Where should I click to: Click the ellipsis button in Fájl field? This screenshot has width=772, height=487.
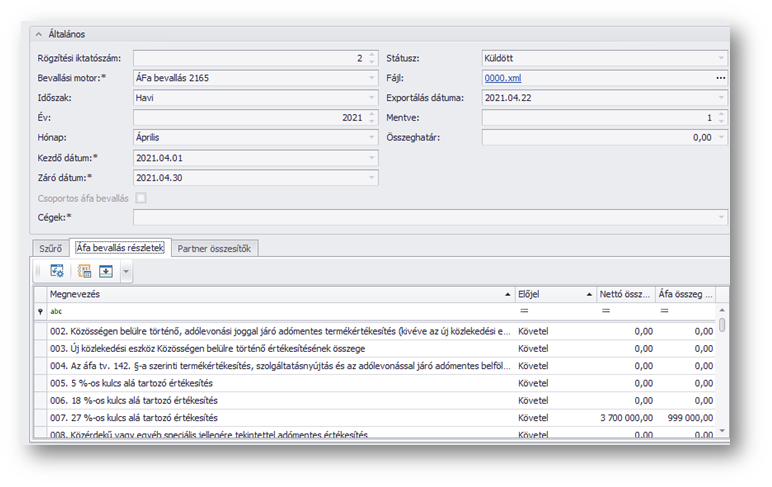point(720,78)
